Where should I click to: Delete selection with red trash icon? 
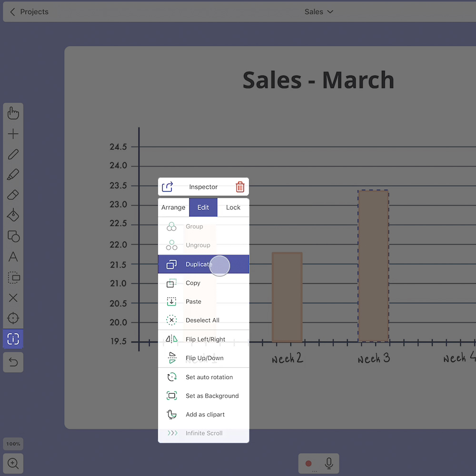(x=240, y=187)
